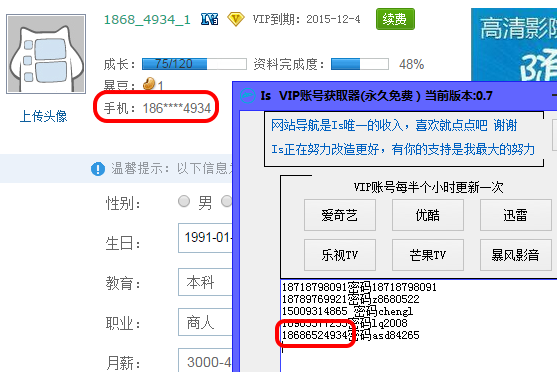Click the 优酷 button
The width and height of the screenshot is (557, 372).
point(428,215)
